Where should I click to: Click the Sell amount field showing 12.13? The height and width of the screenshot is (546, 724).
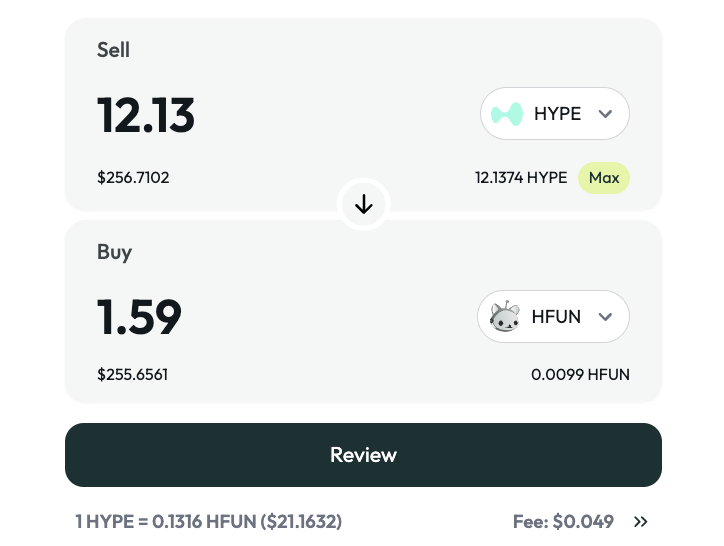[x=146, y=116]
